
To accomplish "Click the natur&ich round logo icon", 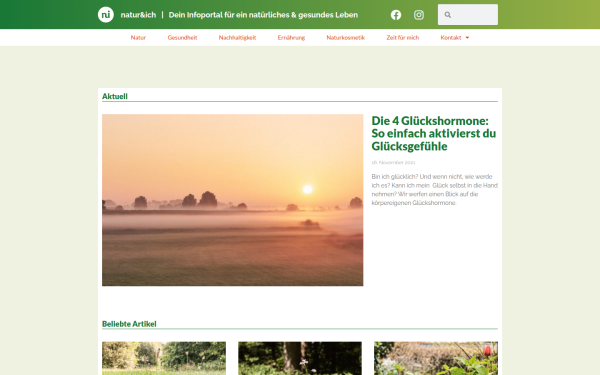I will click(x=106, y=15).
